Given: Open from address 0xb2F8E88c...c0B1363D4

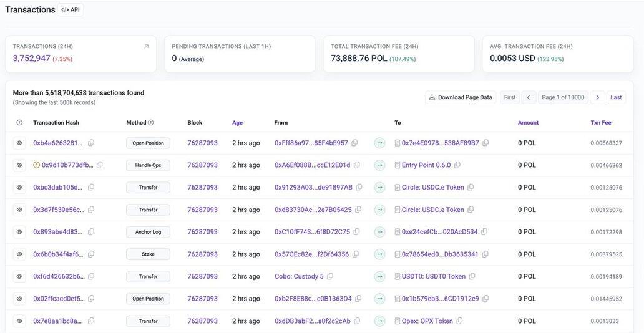Looking at the screenshot, I should (x=313, y=299).
